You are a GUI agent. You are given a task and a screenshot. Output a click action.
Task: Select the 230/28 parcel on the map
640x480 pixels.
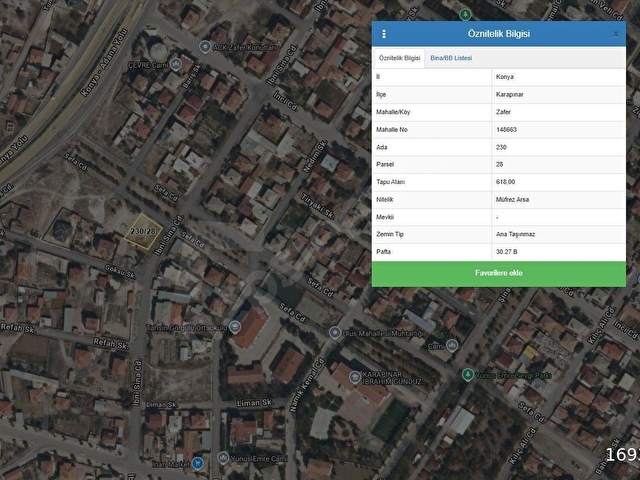click(x=144, y=231)
